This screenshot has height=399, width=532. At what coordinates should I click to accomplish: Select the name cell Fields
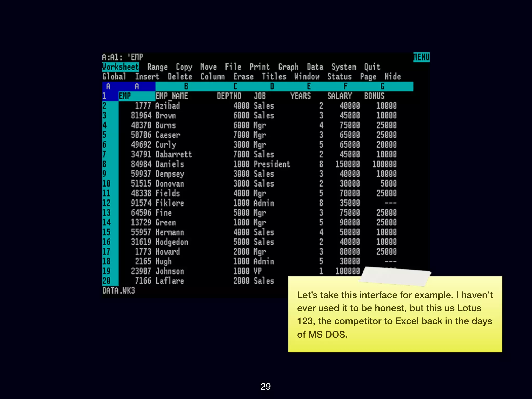click(168, 193)
